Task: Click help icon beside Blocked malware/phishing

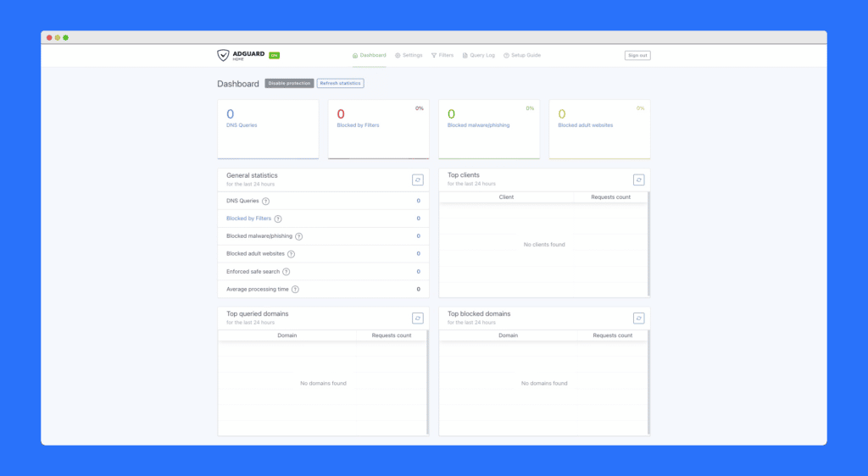Action: (x=298, y=236)
